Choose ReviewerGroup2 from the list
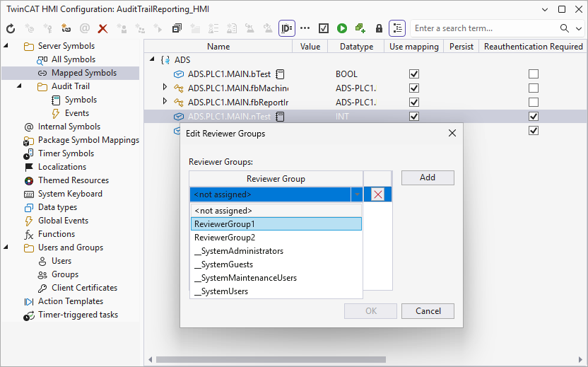The height and width of the screenshot is (367, 588). pyautogui.click(x=276, y=238)
